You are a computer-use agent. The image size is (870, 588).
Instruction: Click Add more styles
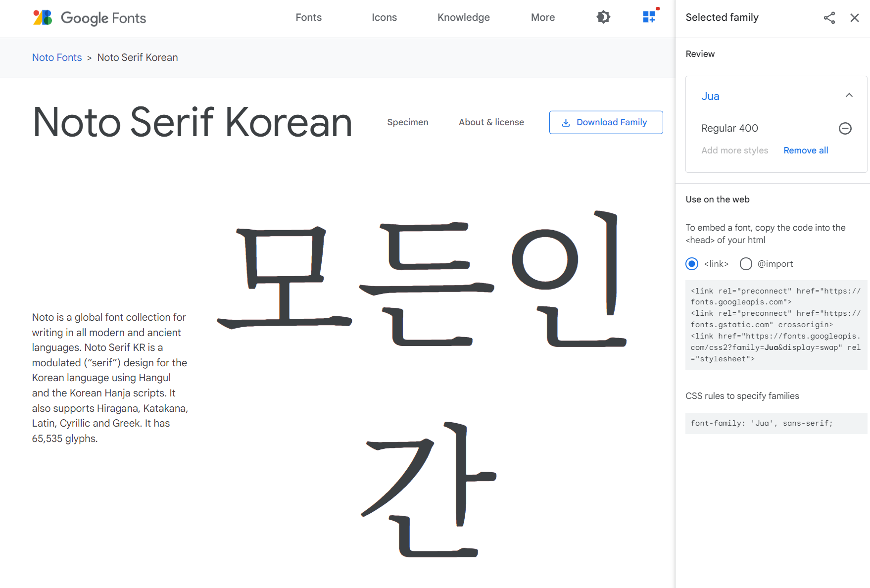(735, 150)
